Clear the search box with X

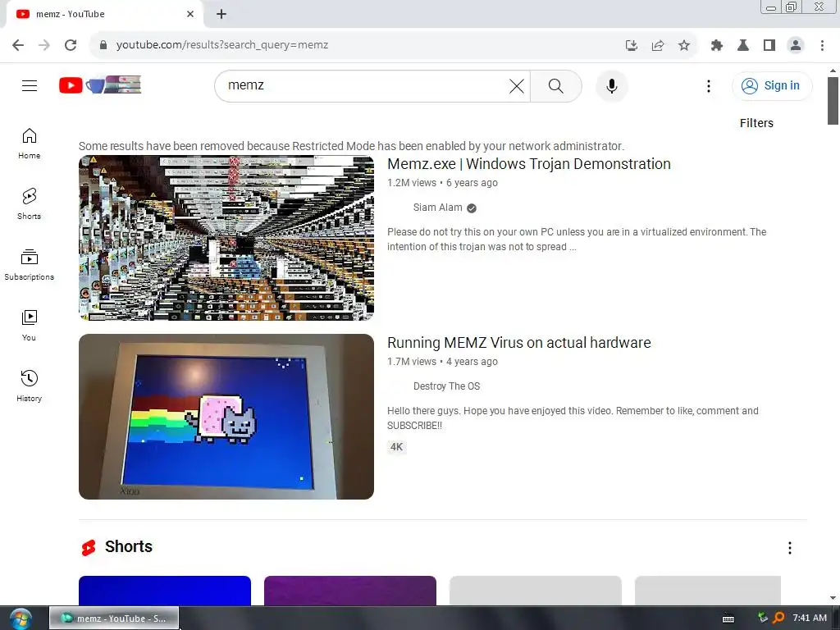click(517, 85)
